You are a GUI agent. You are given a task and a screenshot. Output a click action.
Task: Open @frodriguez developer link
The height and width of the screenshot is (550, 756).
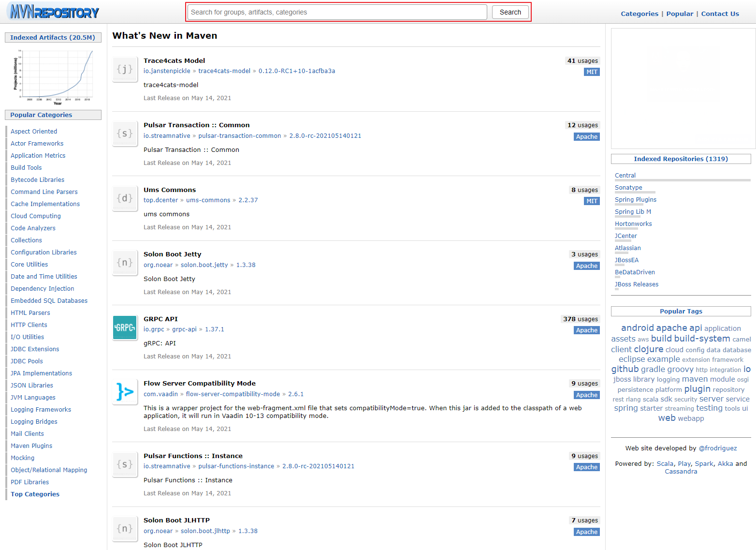tap(718, 448)
